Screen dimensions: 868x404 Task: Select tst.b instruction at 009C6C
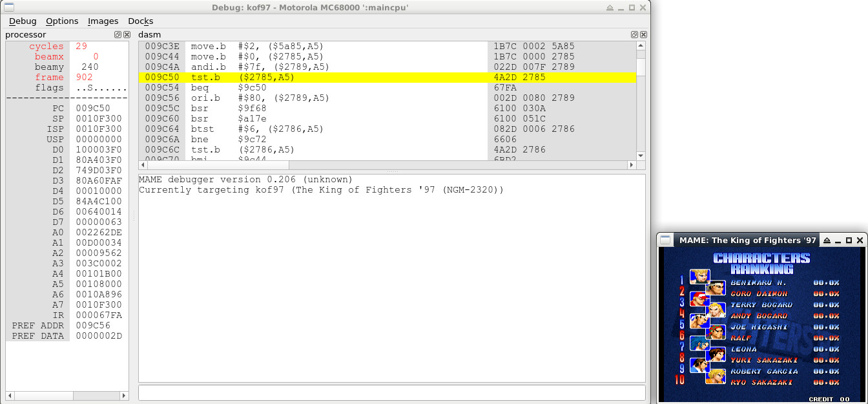click(x=387, y=149)
